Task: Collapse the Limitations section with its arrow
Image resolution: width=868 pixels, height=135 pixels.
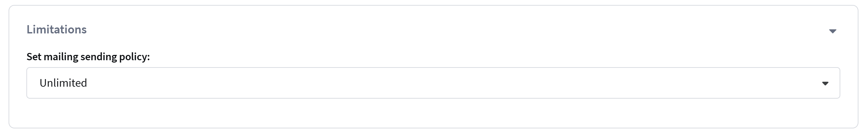Action: point(832,31)
